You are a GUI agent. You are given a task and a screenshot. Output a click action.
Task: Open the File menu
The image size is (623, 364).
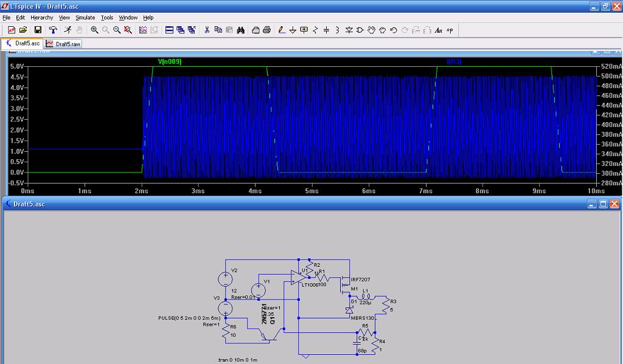(6, 18)
